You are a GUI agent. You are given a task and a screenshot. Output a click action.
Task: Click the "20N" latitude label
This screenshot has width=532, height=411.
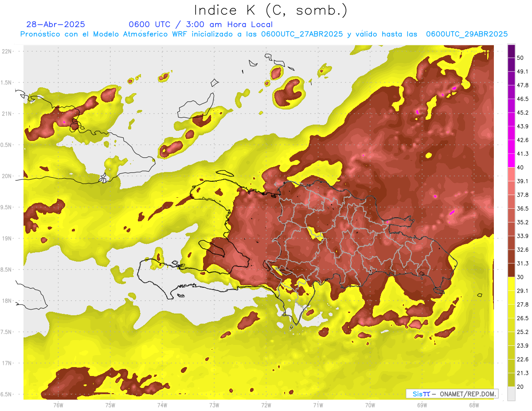pos(8,176)
